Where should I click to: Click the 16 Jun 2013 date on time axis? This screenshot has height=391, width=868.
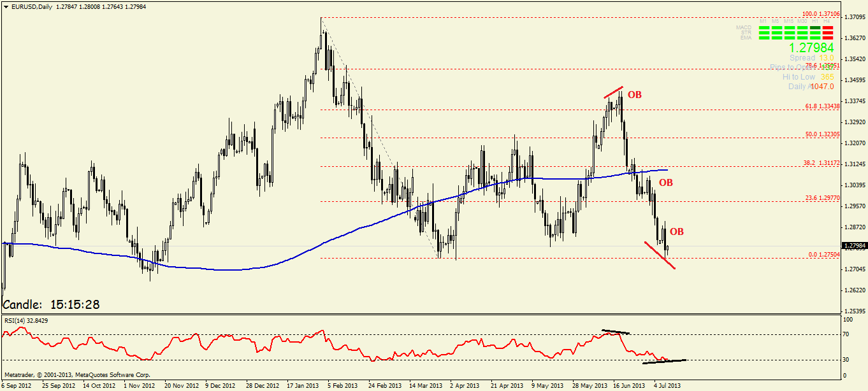[630, 386]
